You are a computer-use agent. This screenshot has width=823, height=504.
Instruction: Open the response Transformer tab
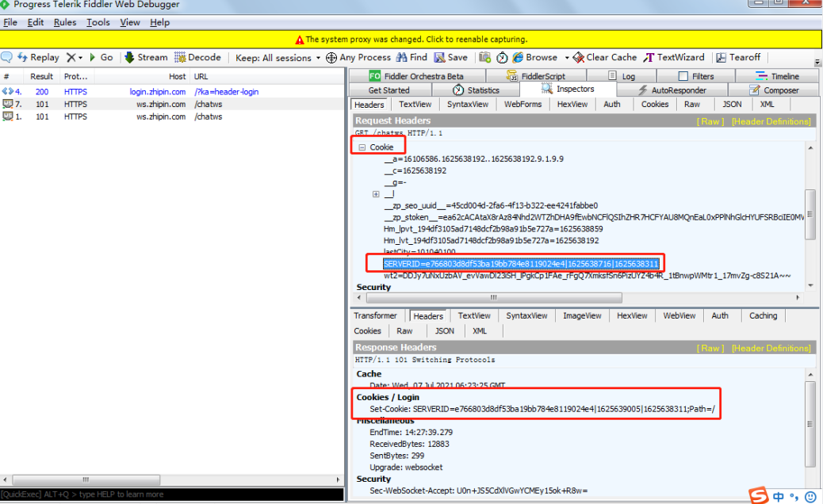[x=375, y=315]
